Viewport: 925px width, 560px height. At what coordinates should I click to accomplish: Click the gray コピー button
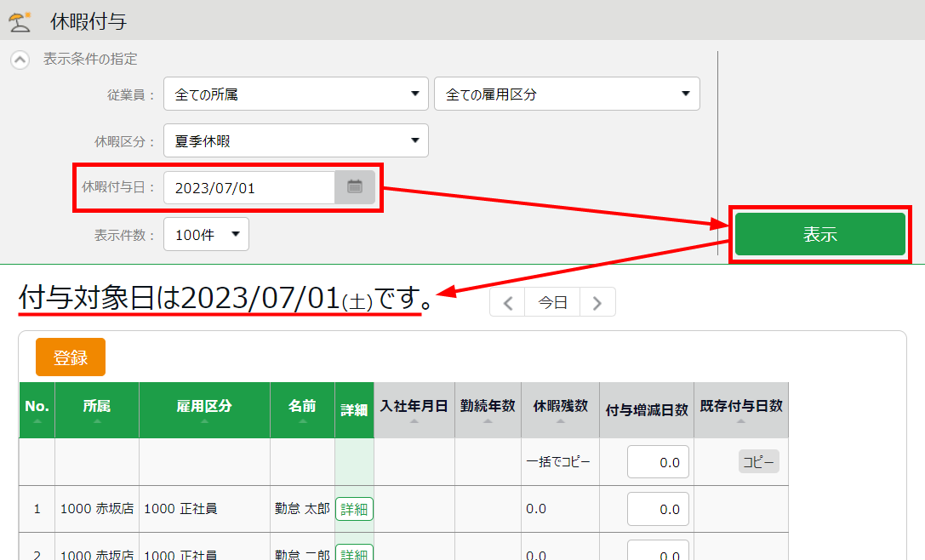pyautogui.click(x=758, y=462)
